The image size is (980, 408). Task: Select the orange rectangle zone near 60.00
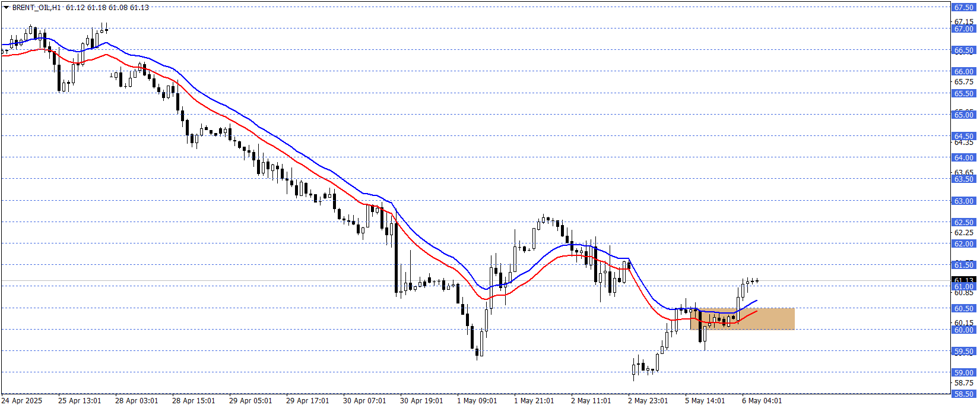coord(743,319)
